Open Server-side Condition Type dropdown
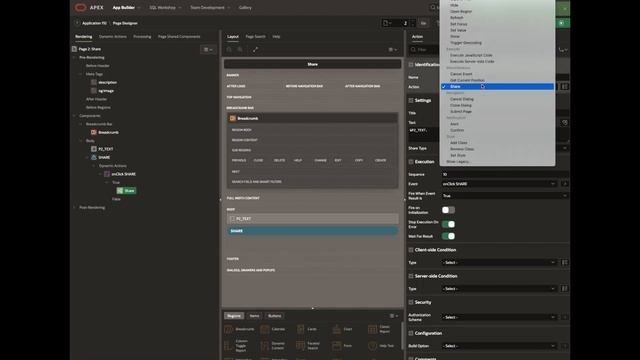Screen dimensions: 640x360 pos(499,289)
